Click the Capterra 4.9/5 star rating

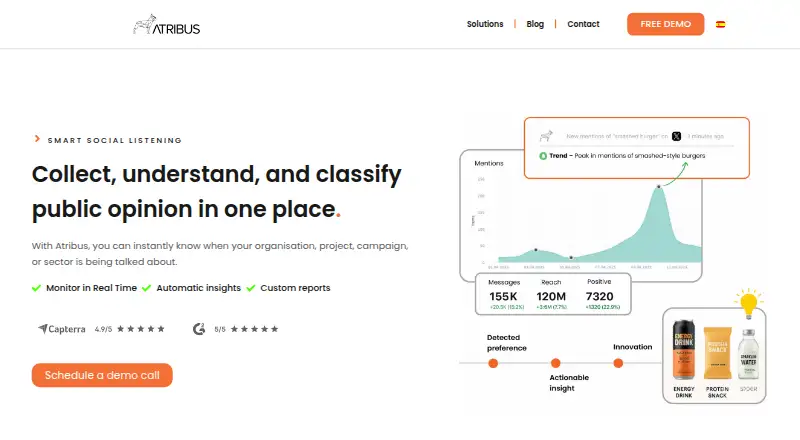[141, 329]
